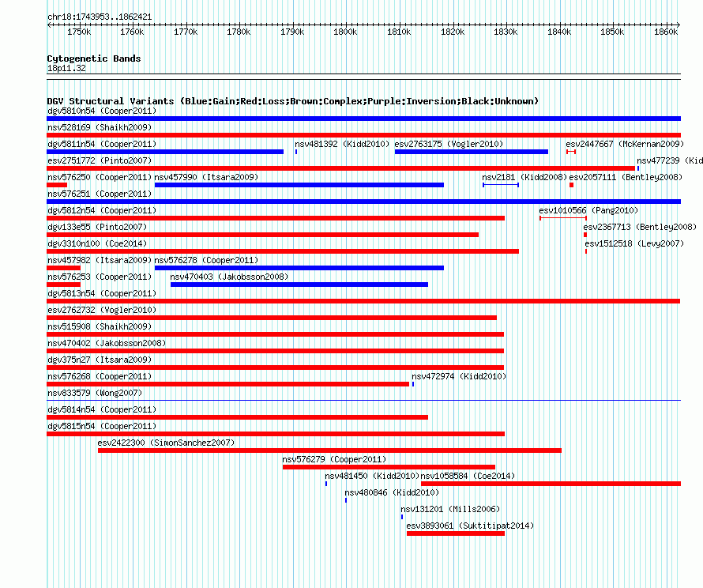This screenshot has width=703, height=588.
Task: Click nsv576253 (Cooper2011) label
Action: 100,277
